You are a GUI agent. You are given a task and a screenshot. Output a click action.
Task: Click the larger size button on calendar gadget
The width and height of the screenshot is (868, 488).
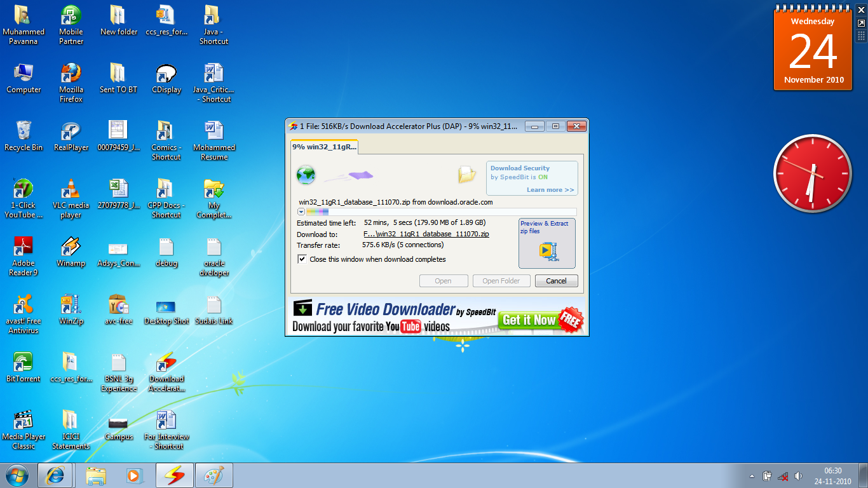[861, 23]
